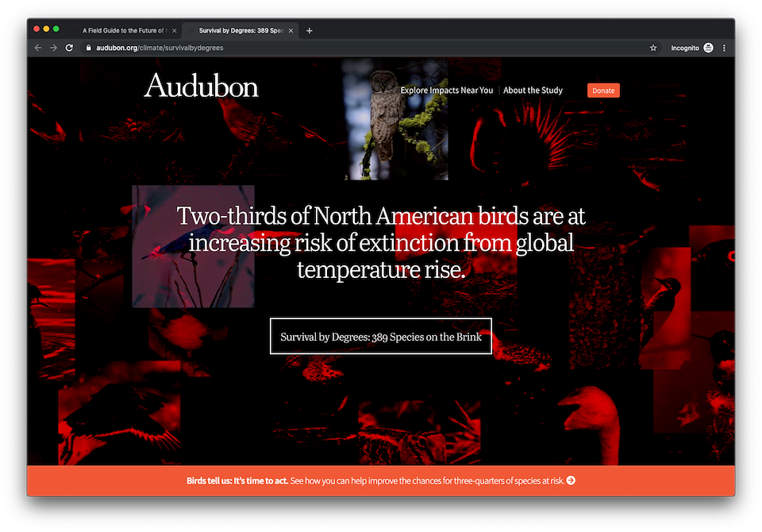Click the 'Incognito' label in the toolbar

click(685, 48)
